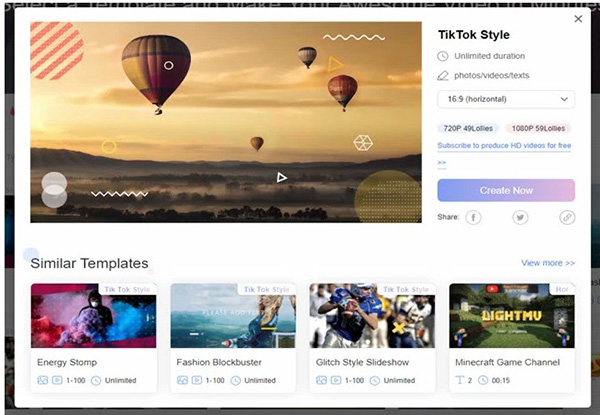Open the Energy Stomp template thumbnail
The width and height of the screenshot is (600, 415).
tap(93, 316)
